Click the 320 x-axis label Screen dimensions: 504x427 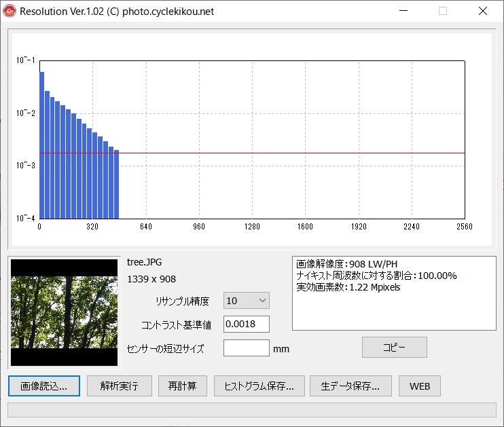point(92,227)
